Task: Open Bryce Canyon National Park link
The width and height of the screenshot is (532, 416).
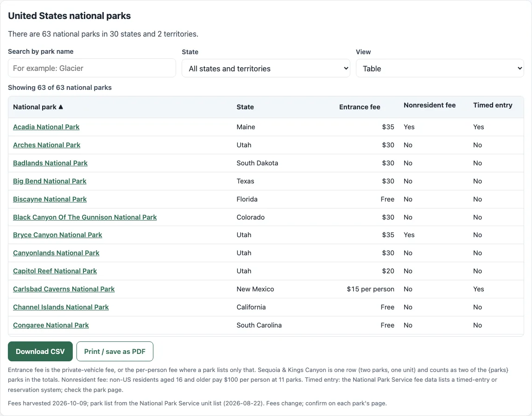Action: [x=57, y=235]
